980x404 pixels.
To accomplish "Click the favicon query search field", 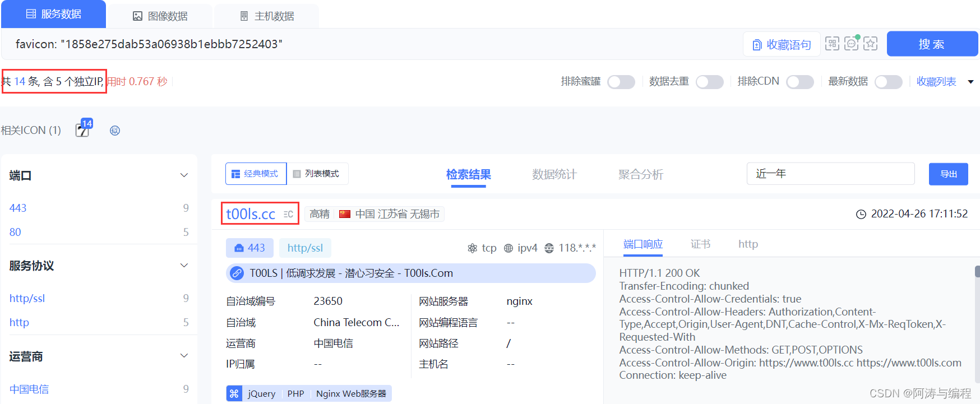I will 370,44.
